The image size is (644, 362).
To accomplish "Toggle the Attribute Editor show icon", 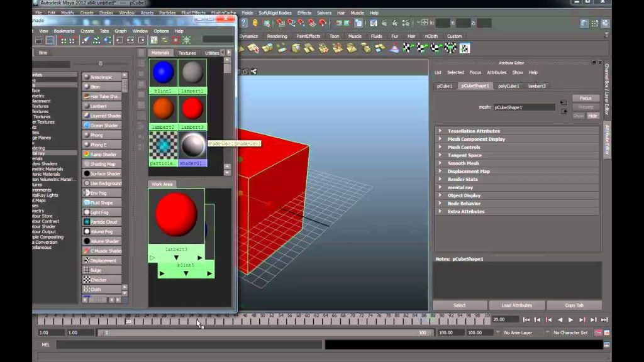I will click(584, 23).
